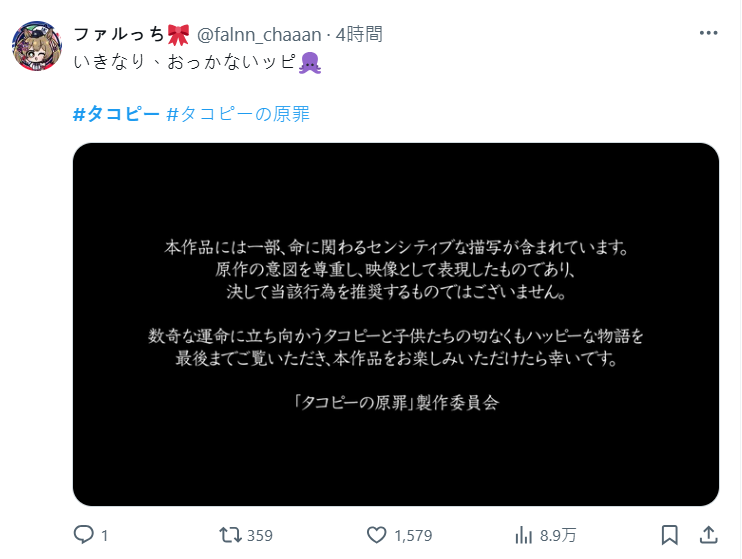Visit the @falnn_chaaan handle link
Viewport: 742px width, 559px height.
click(x=259, y=35)
